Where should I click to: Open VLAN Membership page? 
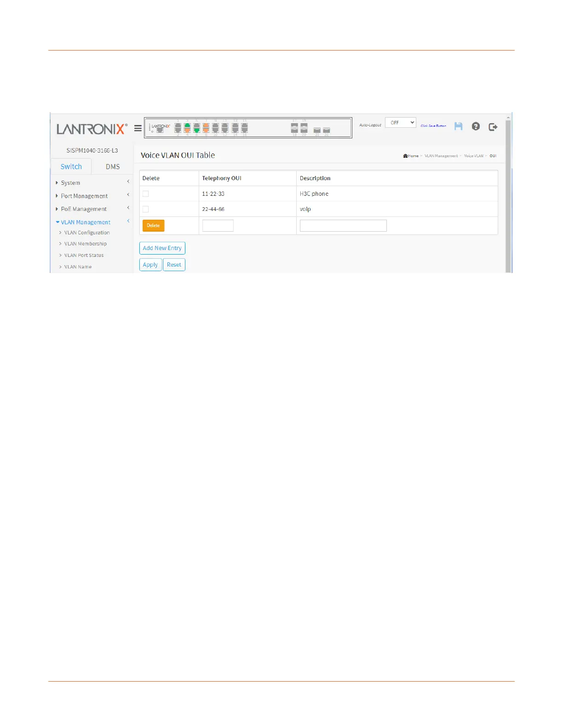tap(86, 244)
